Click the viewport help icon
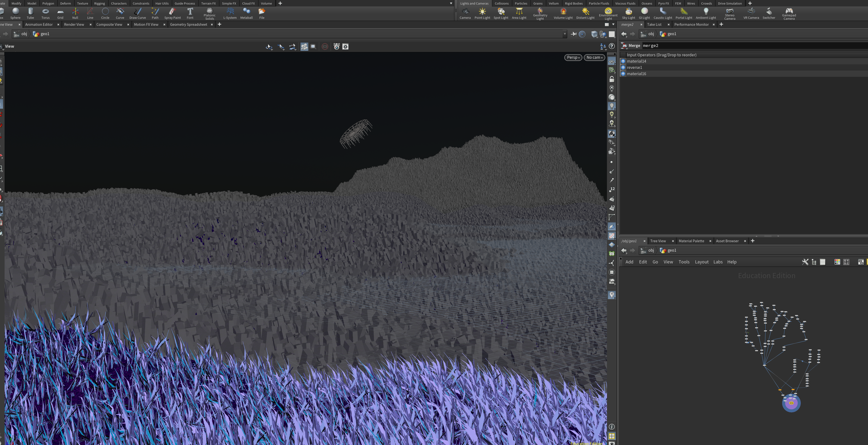This screenshot has height=445, width=868. click(612, 46)
